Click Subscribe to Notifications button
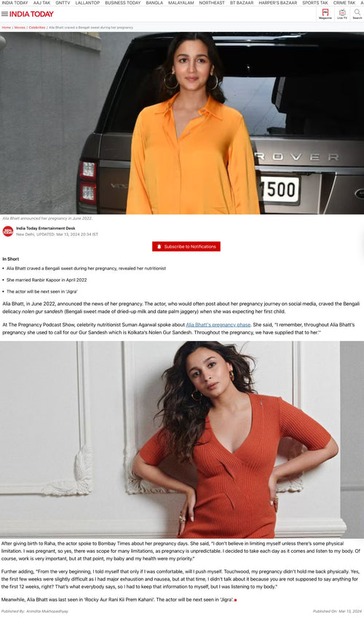This screenshot has width=364, height=622. [186, 246]
